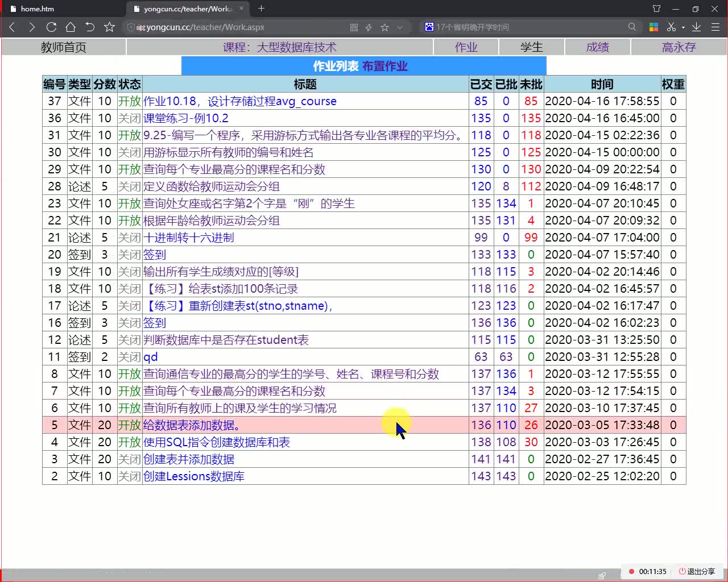Viewport: 728px width, 582px height.
Task: Click timestamp 2020-04-16 17:58:55
Action: pyautogui.click(x=602, y=101)
